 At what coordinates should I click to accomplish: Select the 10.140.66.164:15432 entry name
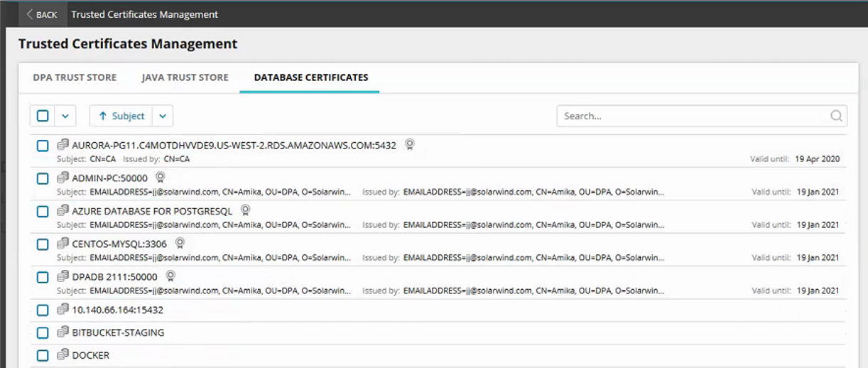click(118, 310)
